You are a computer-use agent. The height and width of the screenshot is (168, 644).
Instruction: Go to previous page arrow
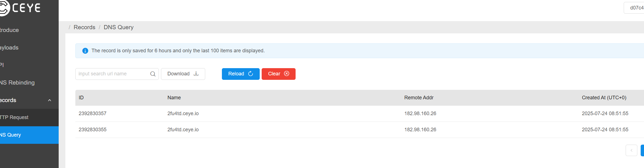pyautogui.click(x=631, y=150)
